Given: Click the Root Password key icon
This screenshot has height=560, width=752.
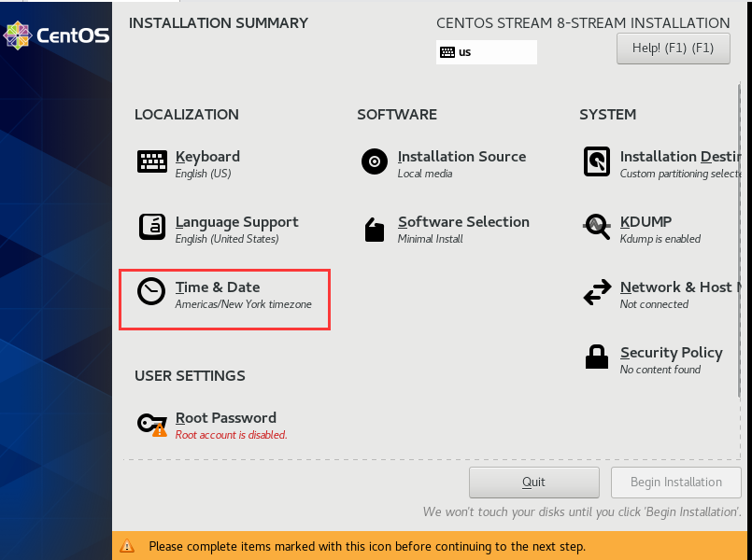Looking at the screenshot, I should pyautogui.click(x=152, y=424).
